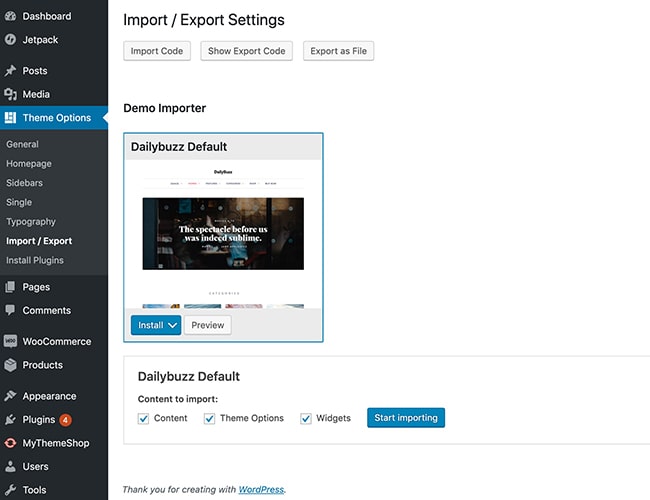Click the Theme Options grid icon

10,118
